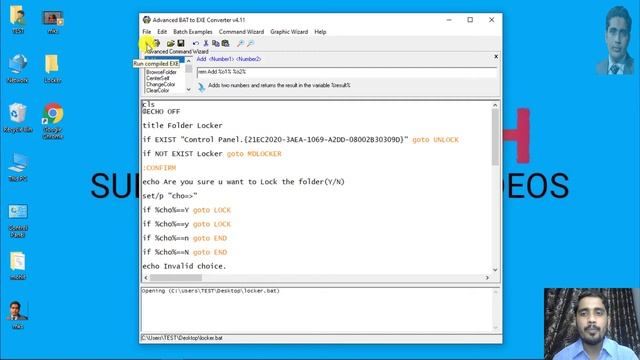Viewport: 640px width, 360px height.
Task: Click the highlighted first entry in command list
Action: point(164,60)
